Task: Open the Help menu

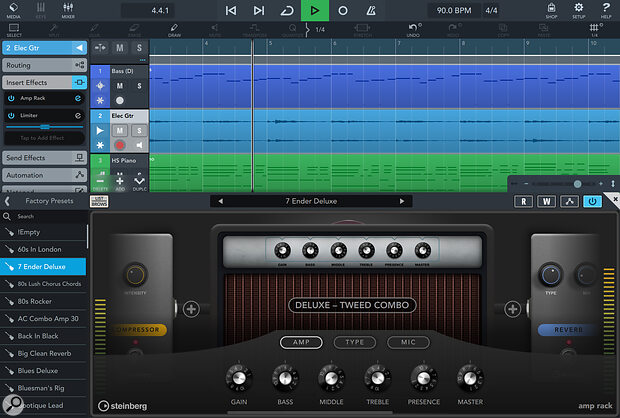Action: point(606,11)
